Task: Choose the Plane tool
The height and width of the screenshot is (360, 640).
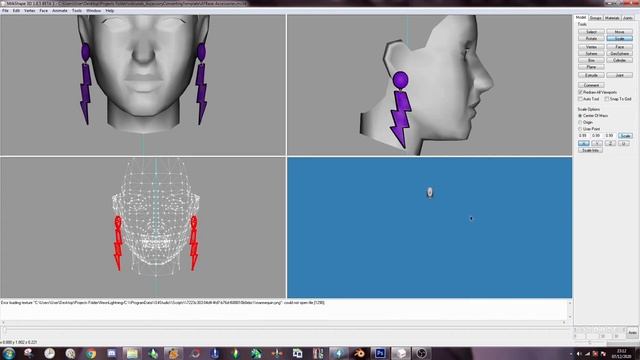Action: pos(591,67)
